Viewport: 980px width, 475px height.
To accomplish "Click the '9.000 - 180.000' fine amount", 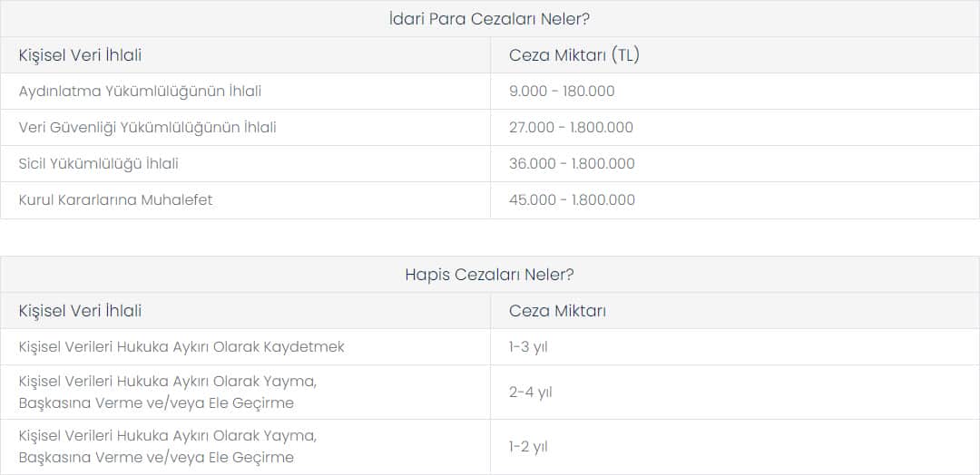I will point(562,92).
